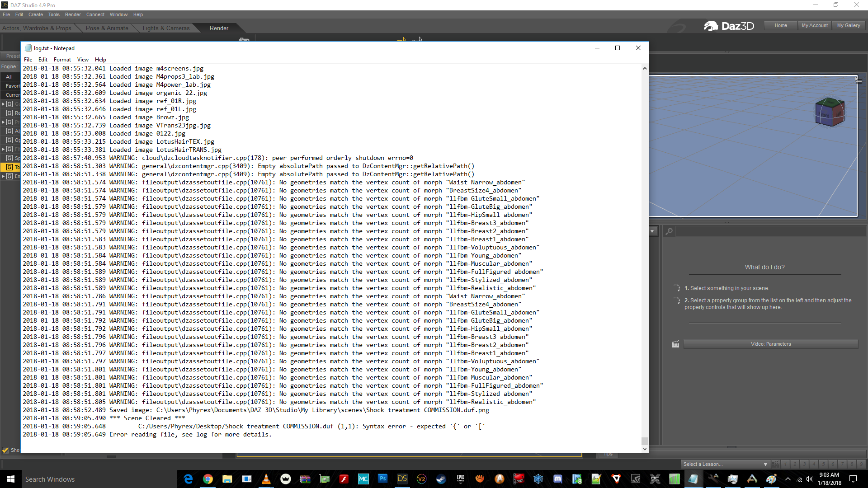The width and height of the screenshot is (868, 488).
Task: Launch Steam from the taskbar
Action: coord(441,479)
